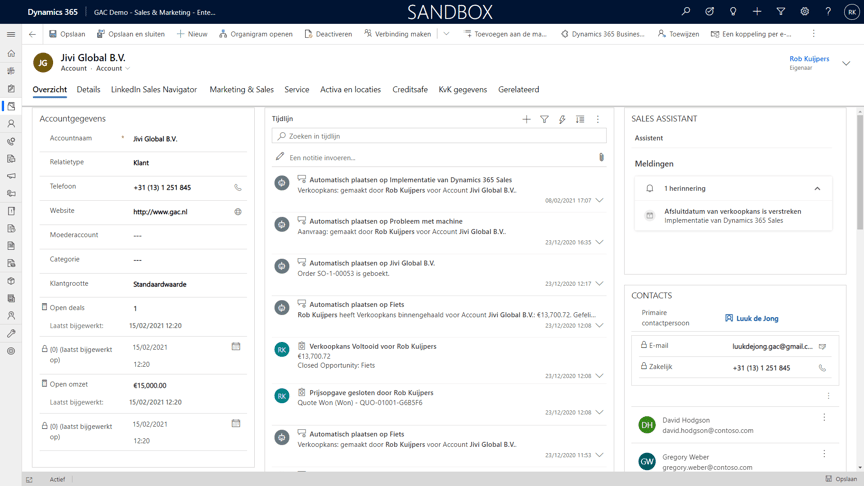Open the settings gear icon
Viewport: 864px width, 486px height.
(804, 11)
